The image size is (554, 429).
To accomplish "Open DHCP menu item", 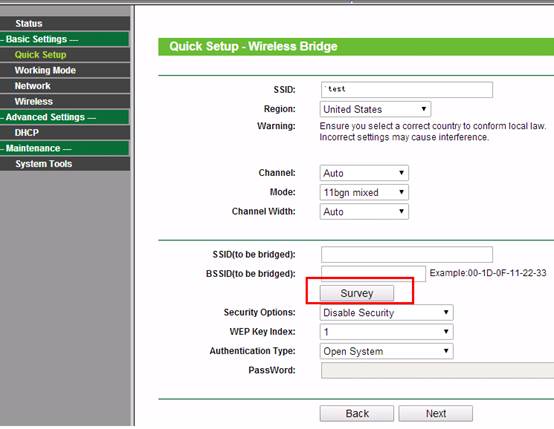I will click(x=65, y=133).
